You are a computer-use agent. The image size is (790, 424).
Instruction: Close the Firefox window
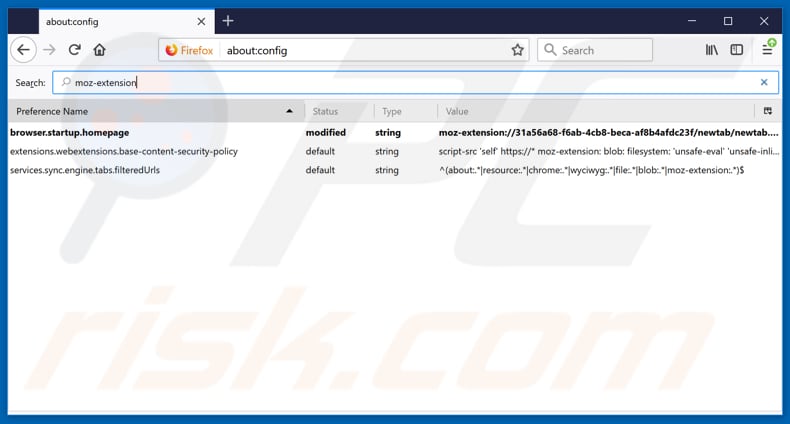click(x=764, y=21)
